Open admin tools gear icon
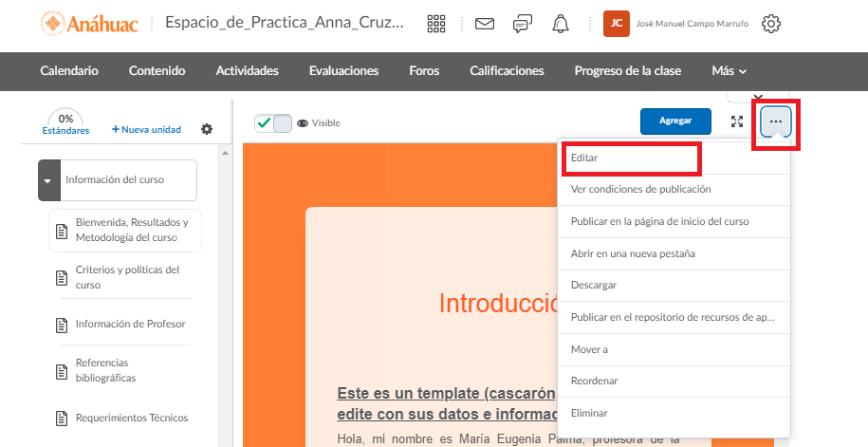This screenshot has width=868, height=447. (x=771, y=24)
